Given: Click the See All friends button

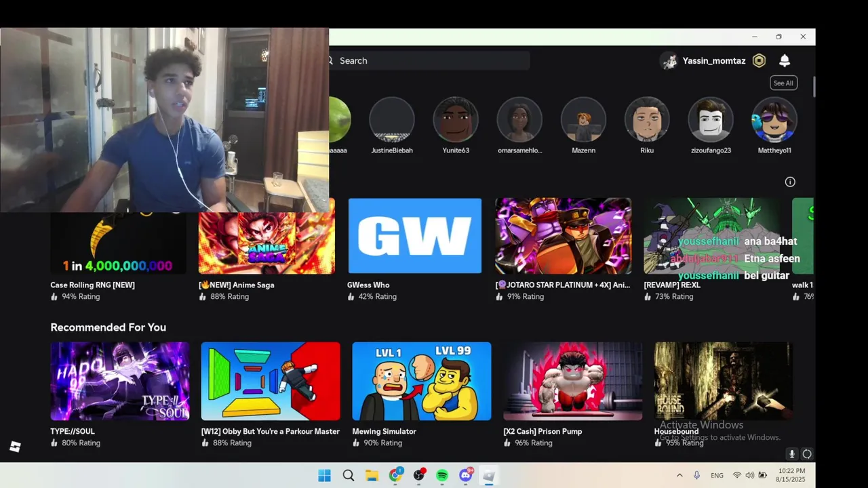Looking at the screenshot, I should [783, 83].
